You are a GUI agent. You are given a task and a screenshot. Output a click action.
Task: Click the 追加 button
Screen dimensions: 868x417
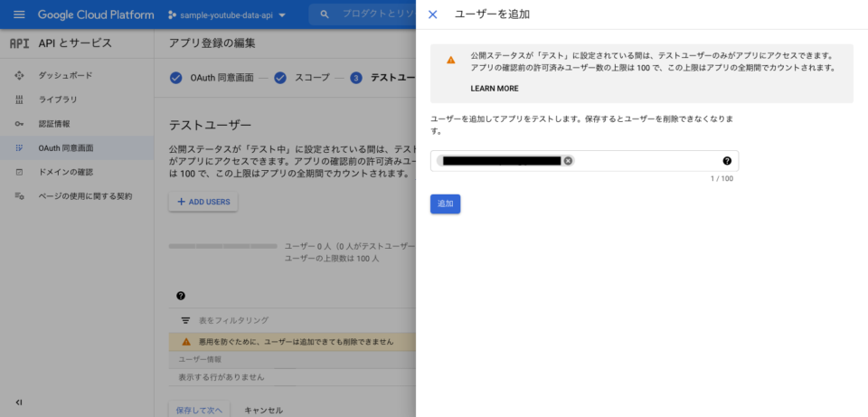pyautogui.click(x=445, y=204)
